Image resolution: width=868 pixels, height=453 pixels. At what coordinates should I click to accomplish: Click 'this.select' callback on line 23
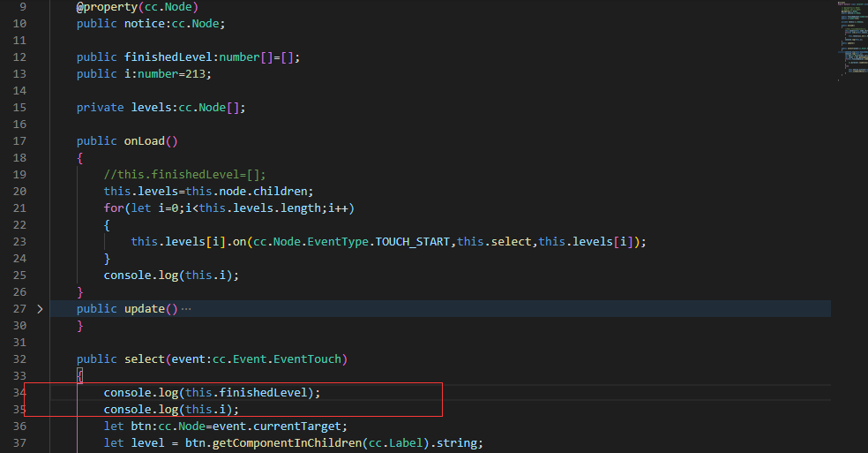click(494, 242)
